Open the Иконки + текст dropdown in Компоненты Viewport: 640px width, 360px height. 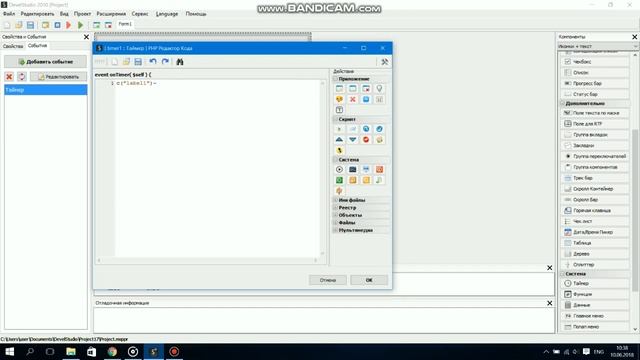[597, 46]
